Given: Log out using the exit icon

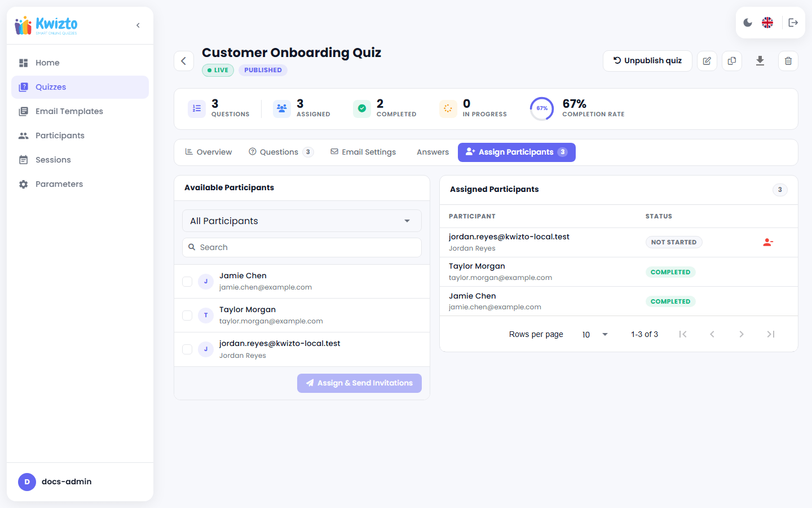Looking at the screenshot, I should (x=793, y=23).
